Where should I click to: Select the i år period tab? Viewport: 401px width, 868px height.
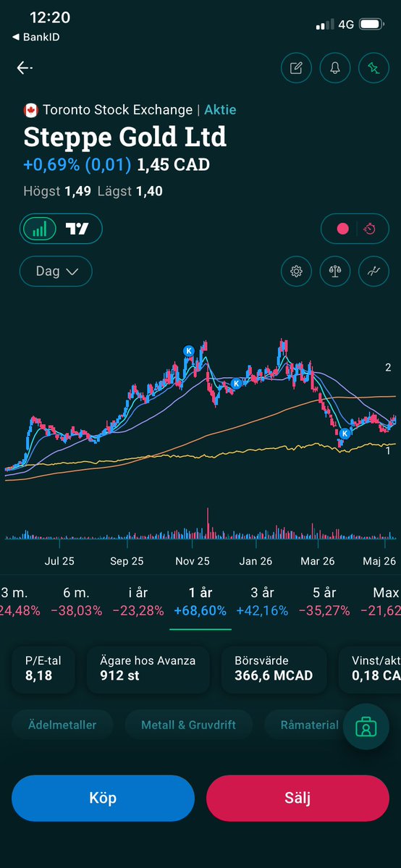point(138,602)
